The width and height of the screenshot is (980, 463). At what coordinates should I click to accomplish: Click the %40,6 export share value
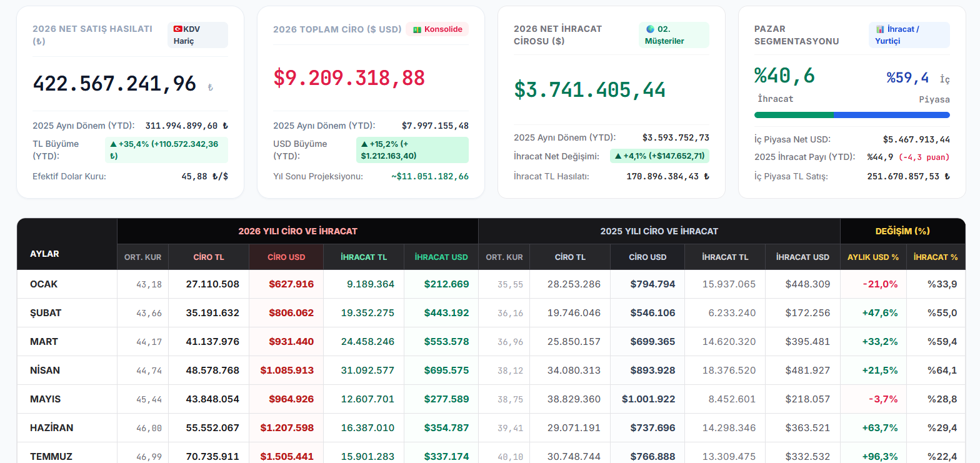point(784,76)
